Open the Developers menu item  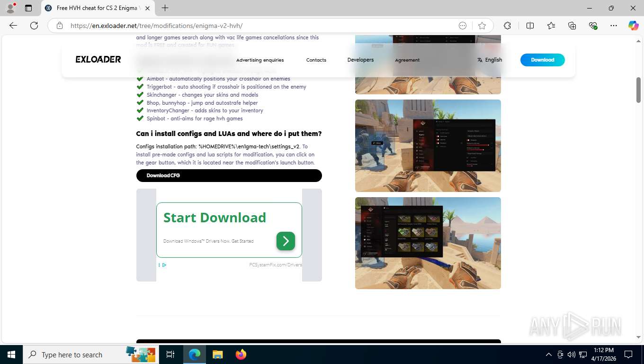(x=360, y=60)
